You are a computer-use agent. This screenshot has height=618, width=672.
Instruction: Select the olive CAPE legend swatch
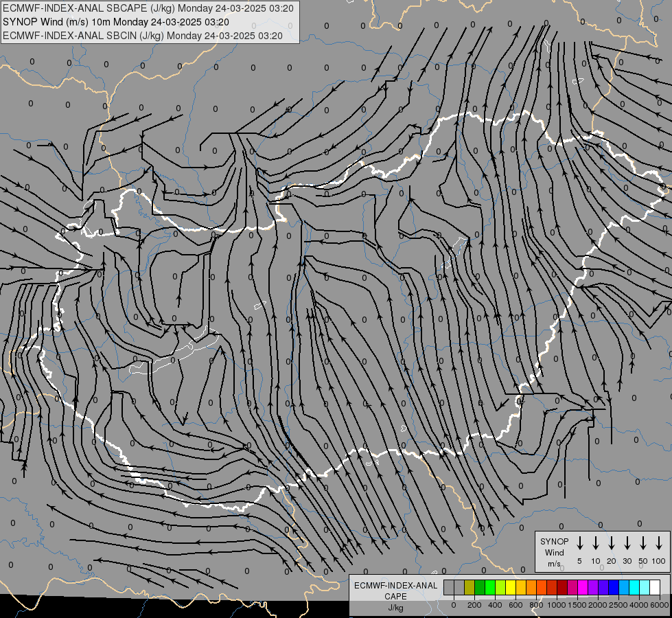point(470,587)
